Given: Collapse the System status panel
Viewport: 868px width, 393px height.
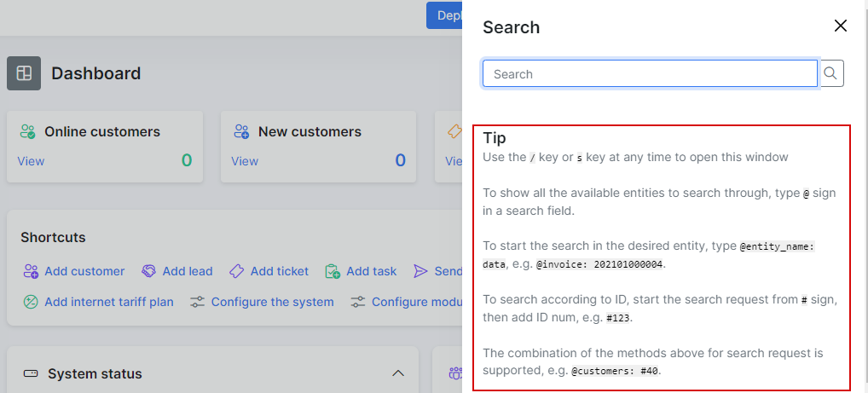Looking at the screenshot, I should (x=396, y=373).
